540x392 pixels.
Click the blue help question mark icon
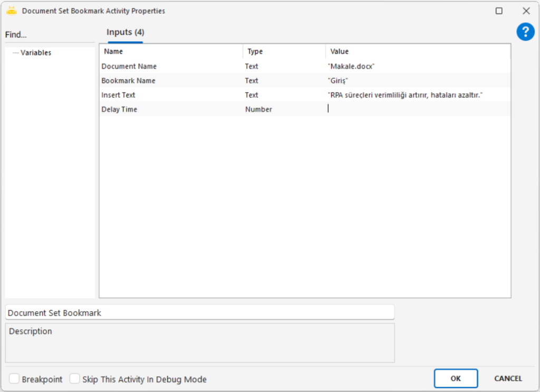(x=525, y=32)
